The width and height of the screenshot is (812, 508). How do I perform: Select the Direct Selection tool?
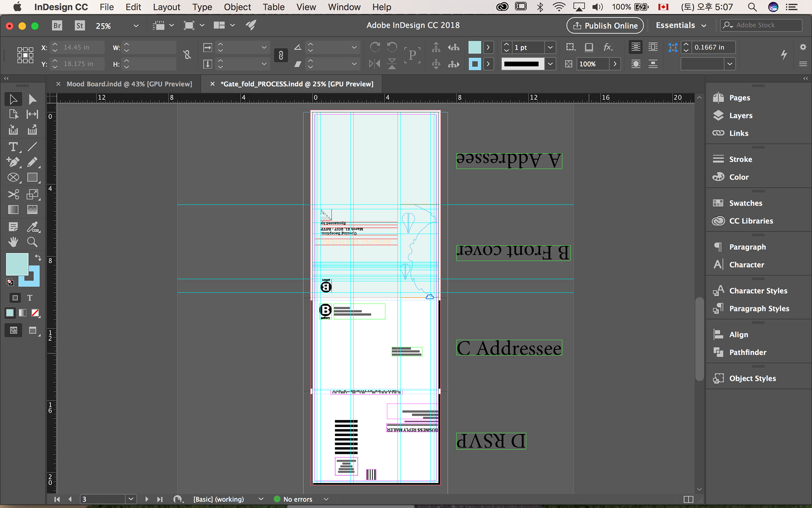32,99
